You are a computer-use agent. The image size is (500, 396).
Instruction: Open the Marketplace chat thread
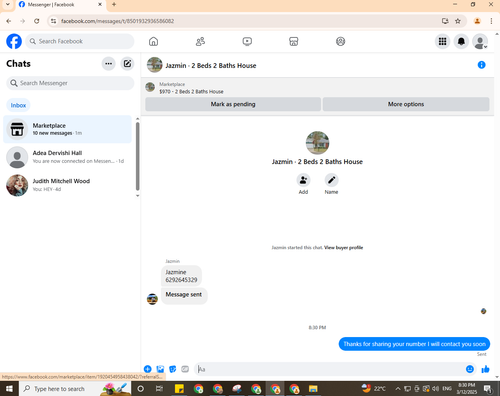[x=67, y=129]
